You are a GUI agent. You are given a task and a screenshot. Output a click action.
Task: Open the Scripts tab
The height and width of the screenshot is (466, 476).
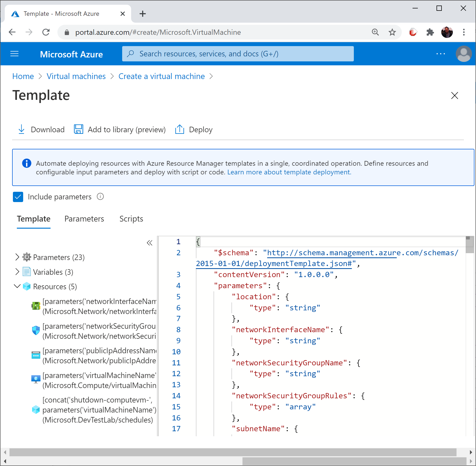point(131,219)
